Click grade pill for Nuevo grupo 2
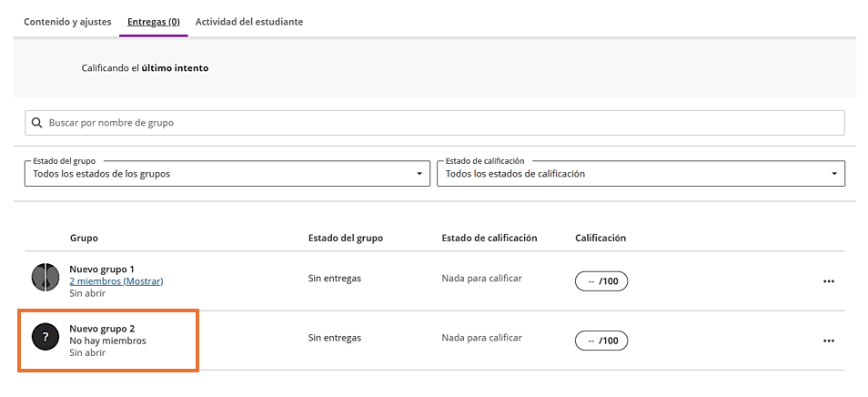 [601, 341]
